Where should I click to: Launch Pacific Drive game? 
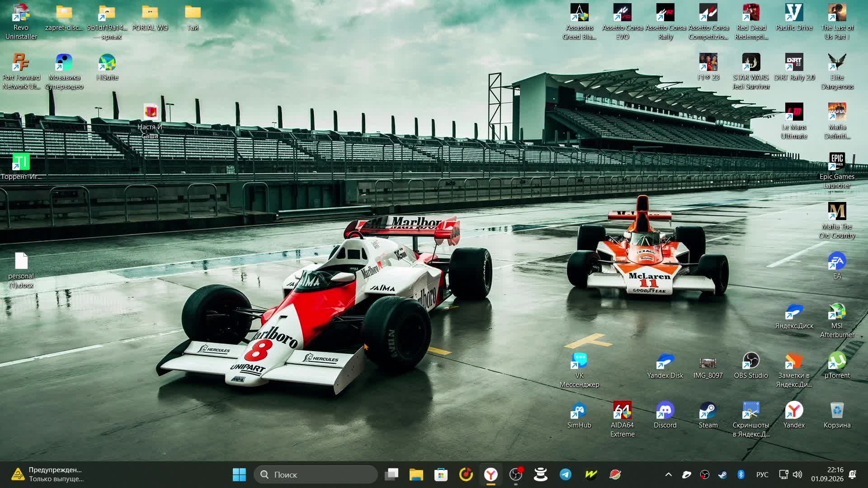(794, 18)
